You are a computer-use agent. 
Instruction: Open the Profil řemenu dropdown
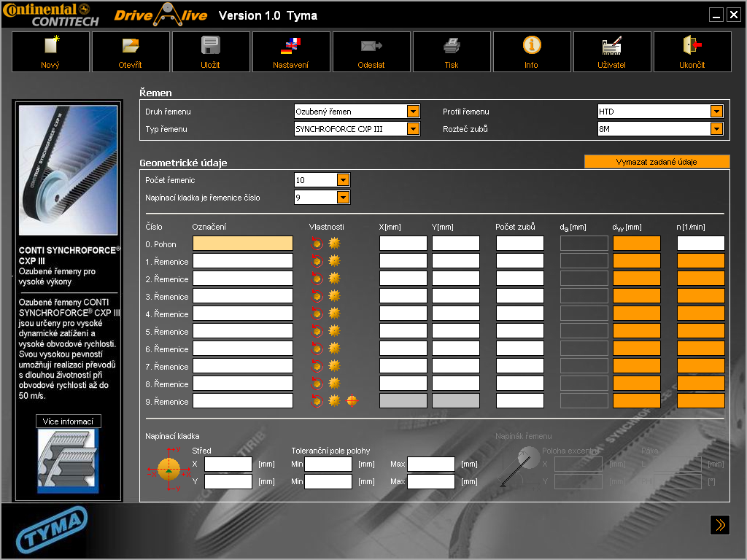(x=716, y=112)
